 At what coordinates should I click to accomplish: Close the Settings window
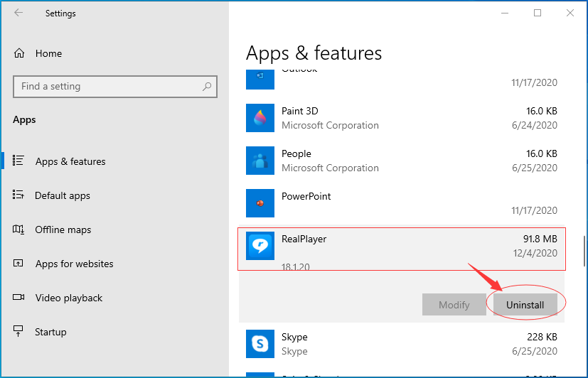[570, 13]
